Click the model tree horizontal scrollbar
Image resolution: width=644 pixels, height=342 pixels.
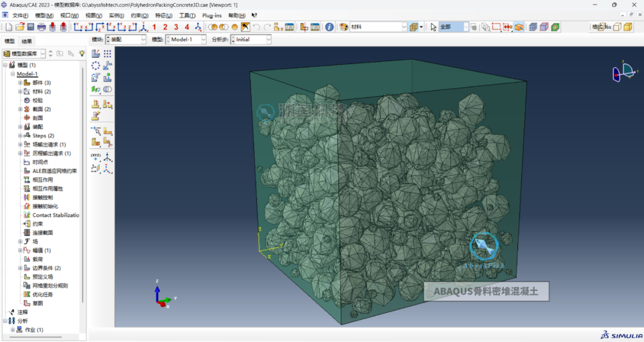[x=36, y=337]
